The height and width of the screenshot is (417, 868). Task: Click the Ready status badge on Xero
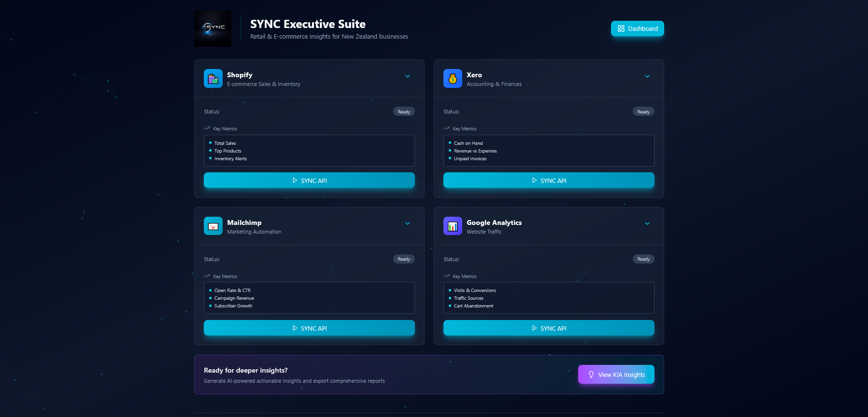643,111
